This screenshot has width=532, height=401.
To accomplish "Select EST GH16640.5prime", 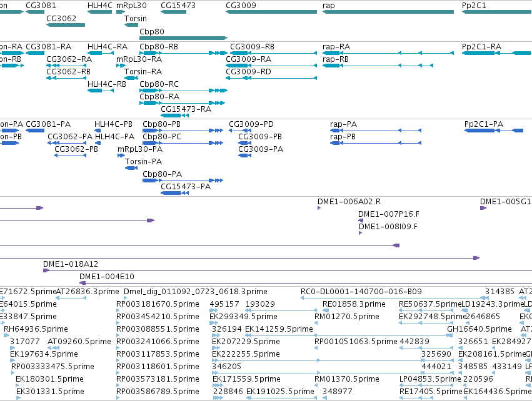I will [x=449, y=335].
